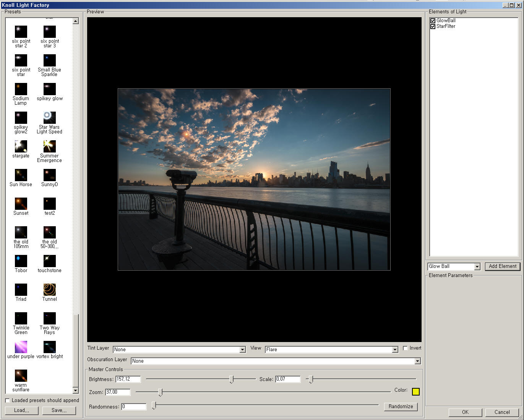Enable the Invert checkbox
The height and width of the screenshot is (420, 524).
point(405,348)
